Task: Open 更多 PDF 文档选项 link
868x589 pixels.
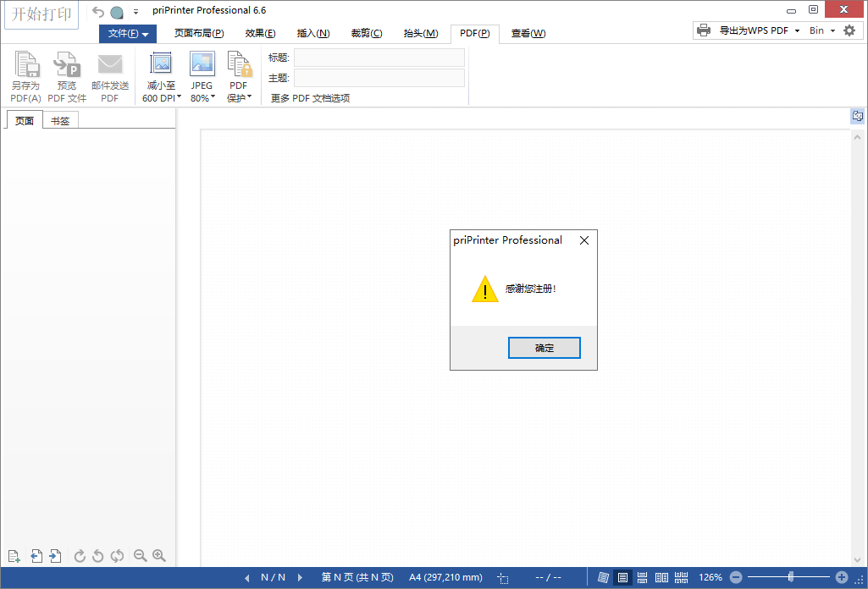Action: [310, 98]
